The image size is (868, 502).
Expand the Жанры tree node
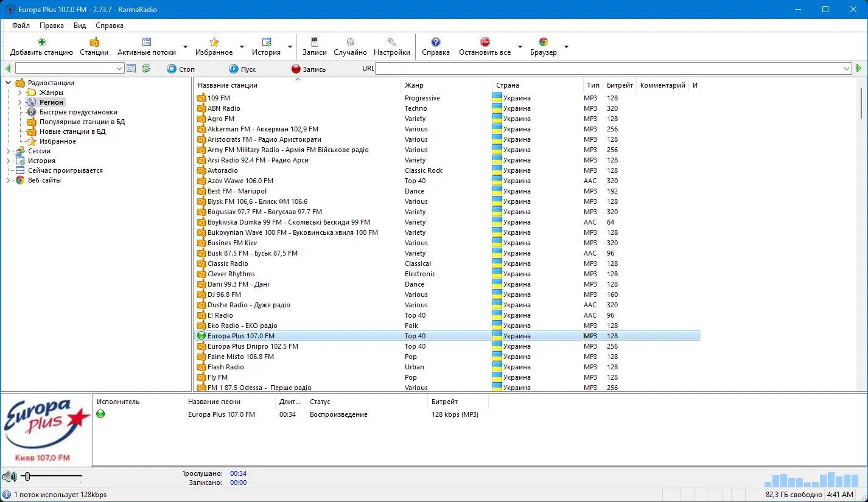pyautogui.click(x=19, y=92)
